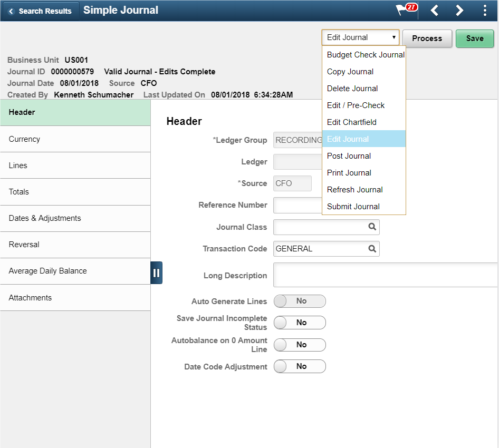This screenshot has height=448, width=499.
Task: Click the status text Valid Journal - Edits Complete
Action: (x=159, y=72)
